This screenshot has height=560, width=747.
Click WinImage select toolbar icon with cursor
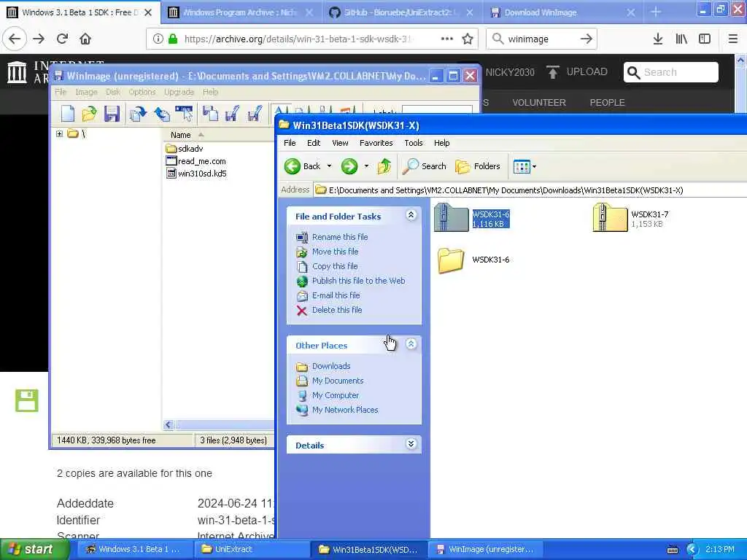pos(185,114)
